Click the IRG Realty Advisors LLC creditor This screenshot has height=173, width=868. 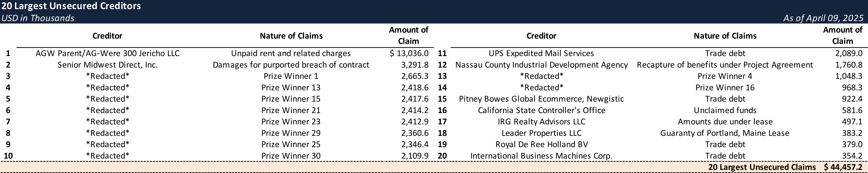click(x=541, y=121)
